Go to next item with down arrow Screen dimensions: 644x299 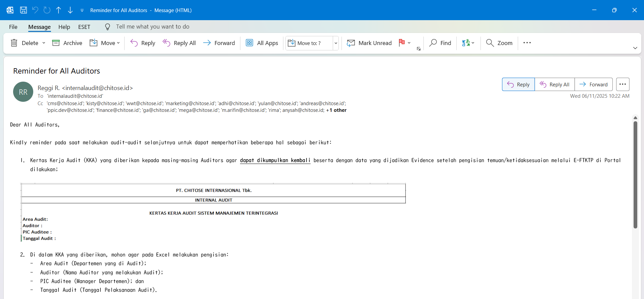click(x=70, y=10)
